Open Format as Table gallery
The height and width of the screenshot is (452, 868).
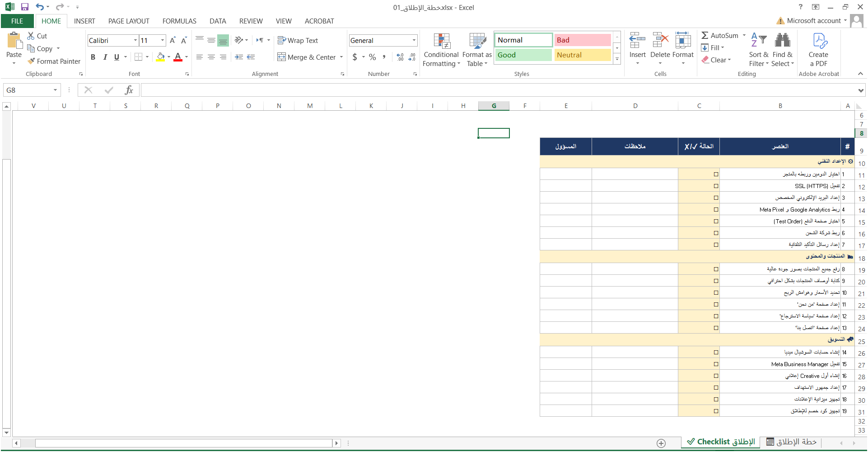477,50
